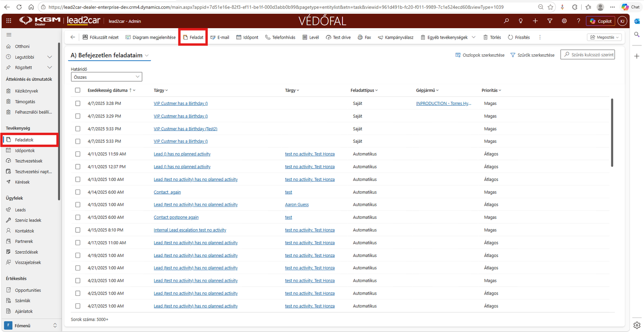Open the Outlook icon in browser sidebar

(637, 21)
